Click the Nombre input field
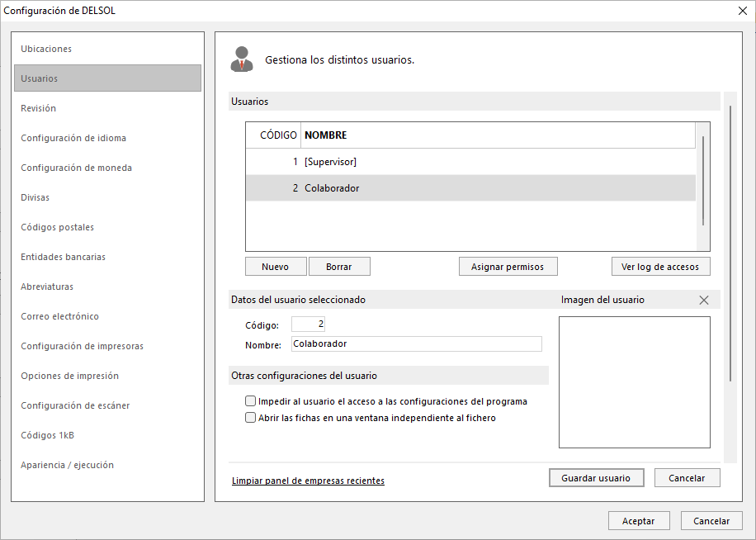This screenshot has height=540, width=756. 417,343
